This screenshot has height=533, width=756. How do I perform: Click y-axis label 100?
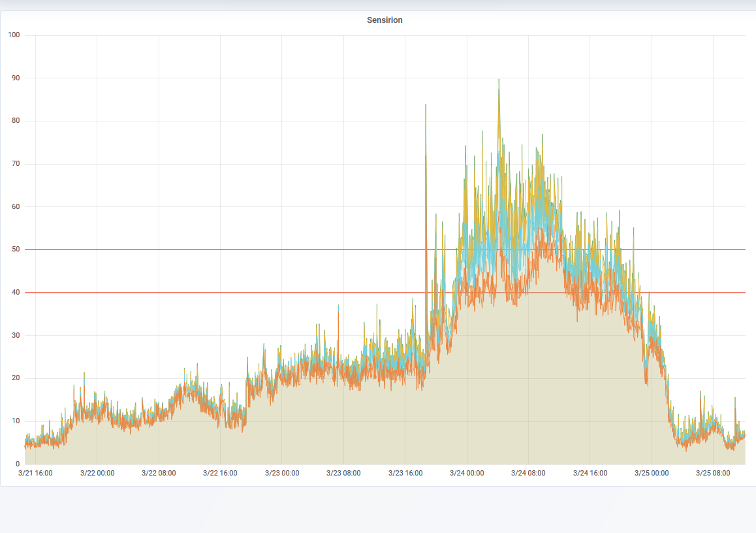tap(14, 35)
